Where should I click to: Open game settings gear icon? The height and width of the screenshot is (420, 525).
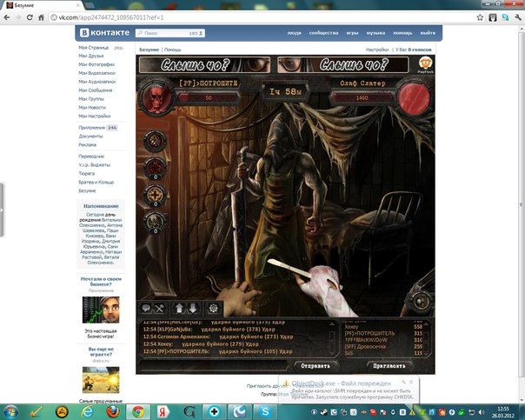[x=213, y=308]
